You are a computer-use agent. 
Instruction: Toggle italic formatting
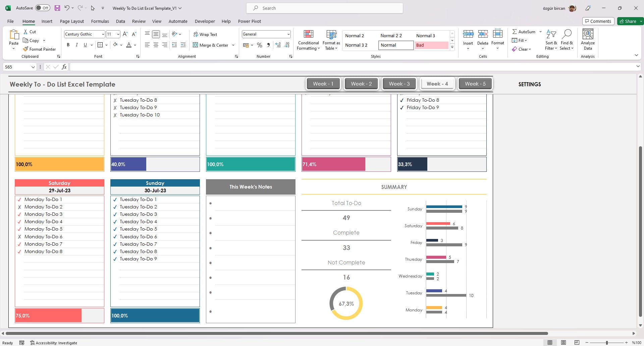76,44
